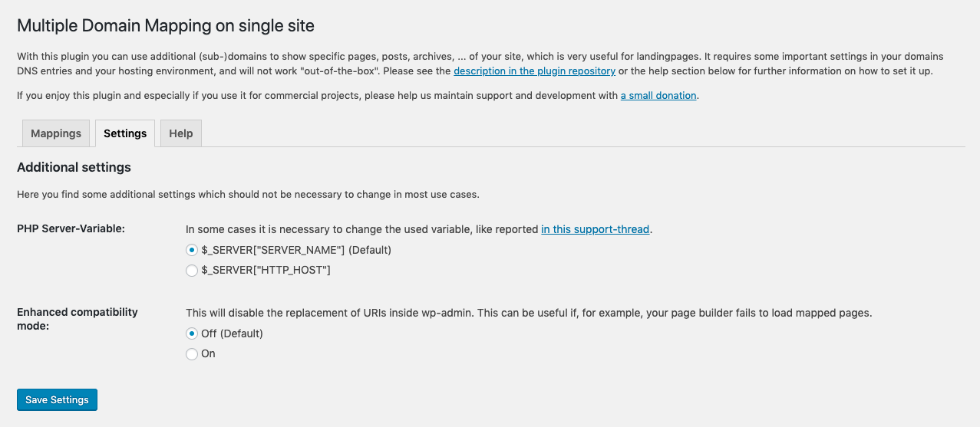This screenshot has height=427, width=980.
Task: Click the On option label text
Action: (x=208, y=354)
